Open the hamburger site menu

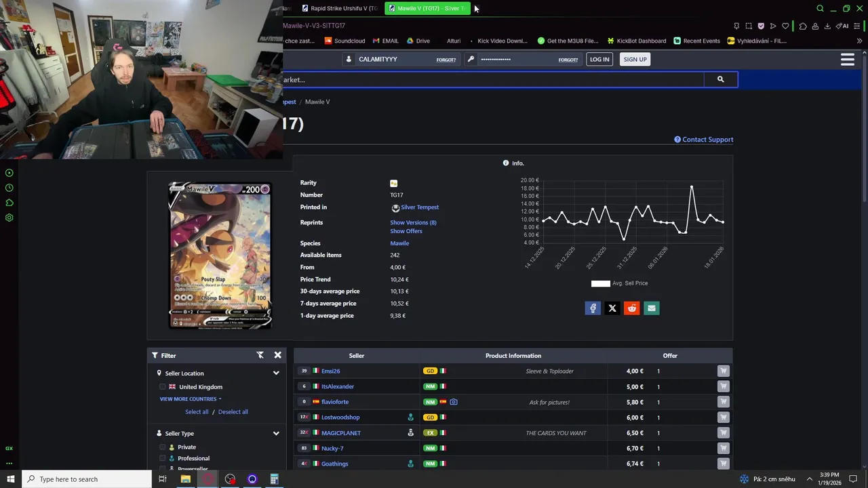[x=847, y=60]
